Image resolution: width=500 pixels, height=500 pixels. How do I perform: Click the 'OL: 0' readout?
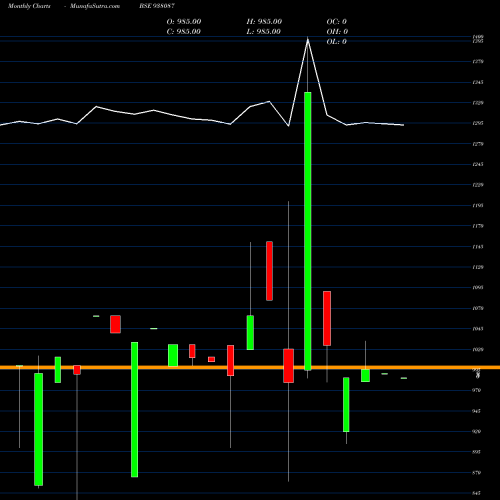(x=337, y=41)
